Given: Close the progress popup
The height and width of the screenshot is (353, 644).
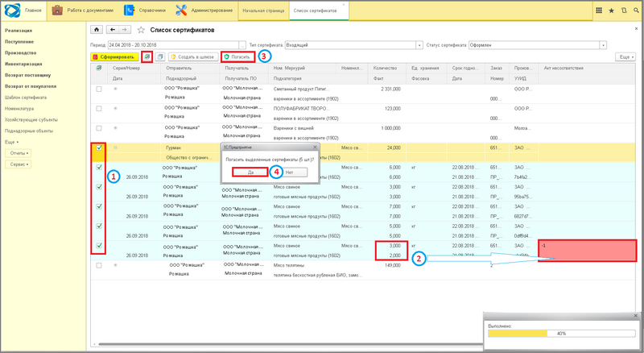Looking at the screenshot, I should point(636,316).
